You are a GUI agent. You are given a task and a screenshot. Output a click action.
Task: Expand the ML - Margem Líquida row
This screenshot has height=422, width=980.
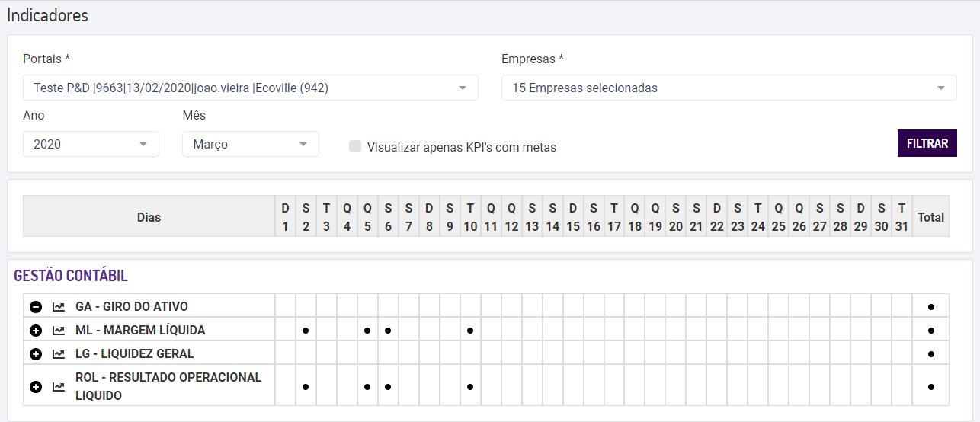36,331
